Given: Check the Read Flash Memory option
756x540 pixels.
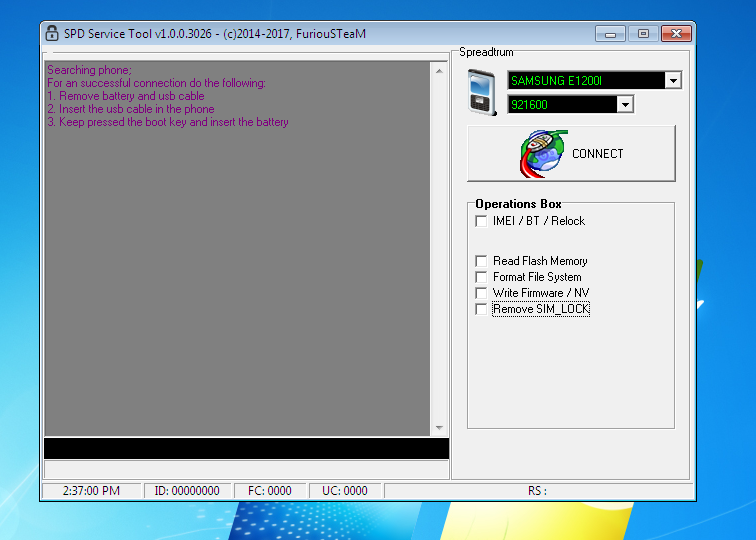Looking at the screenshot, I should [x=481, y=261].
